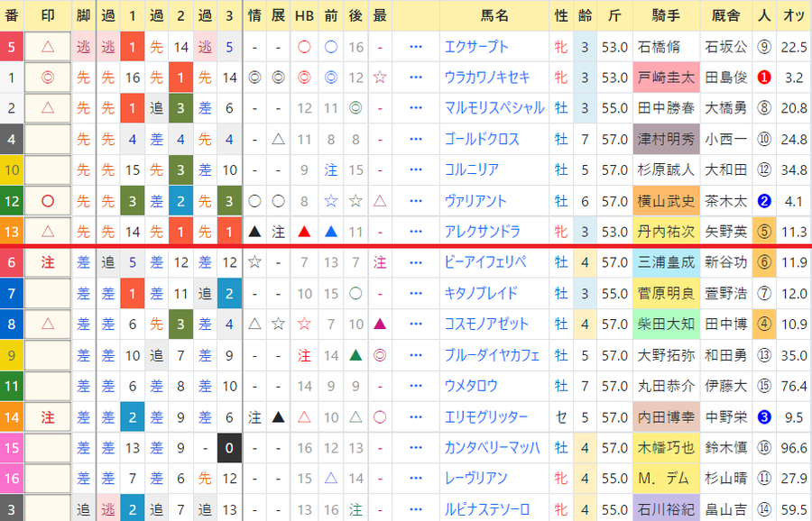This screenshot has width=812, height=521.
Task: Open the △ mark selector for horse 13
Action: 48,232
